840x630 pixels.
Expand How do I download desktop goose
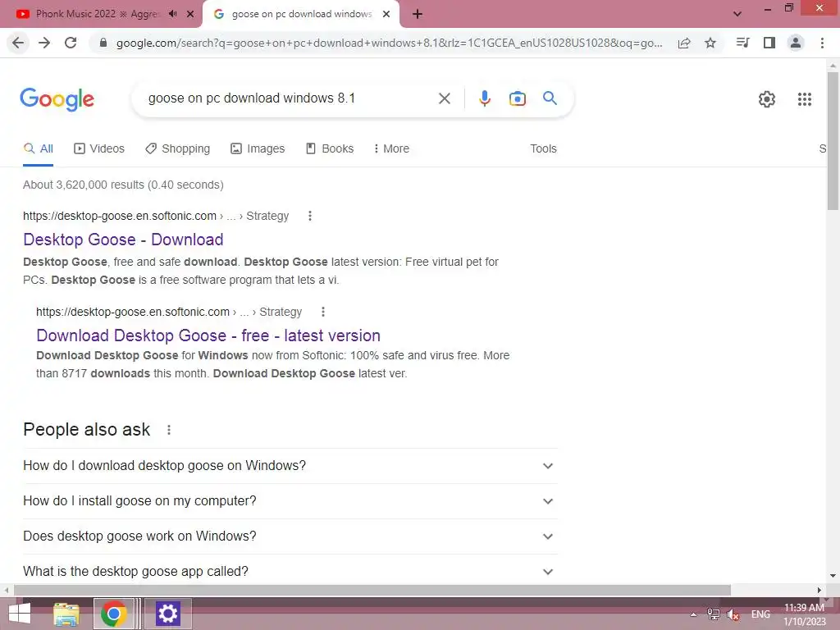tap(290, 466)
